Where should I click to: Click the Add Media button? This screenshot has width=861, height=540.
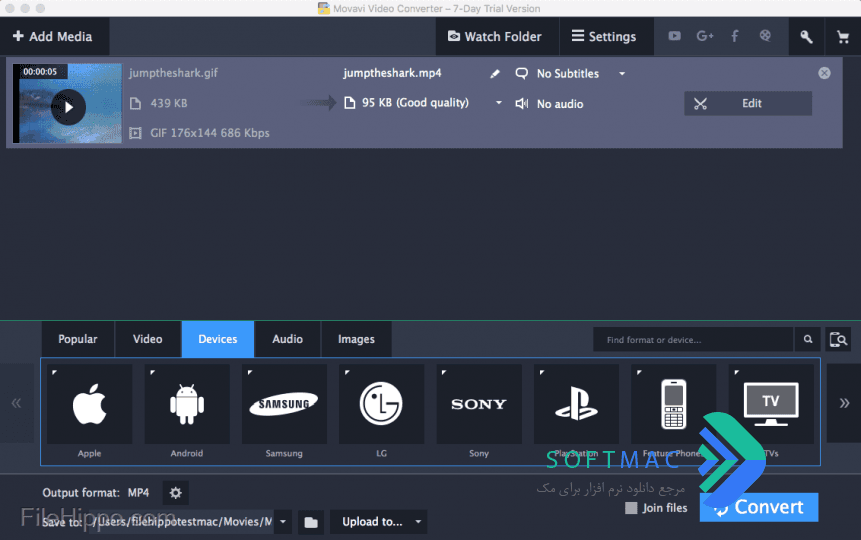tap(53, 36)
